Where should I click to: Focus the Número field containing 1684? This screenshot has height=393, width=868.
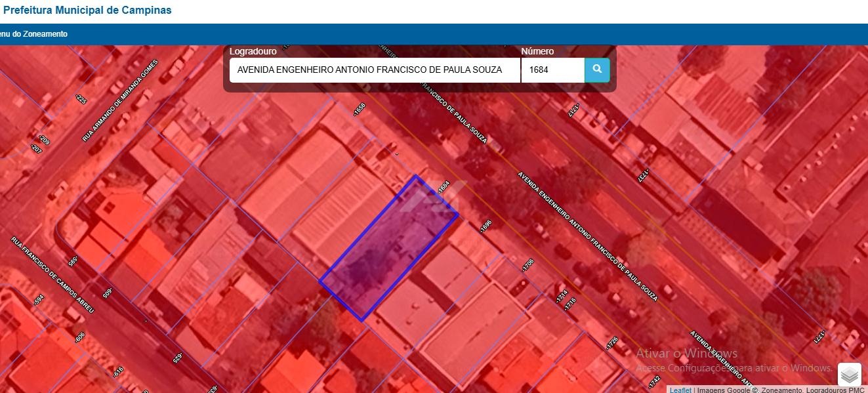coord(552,70)
